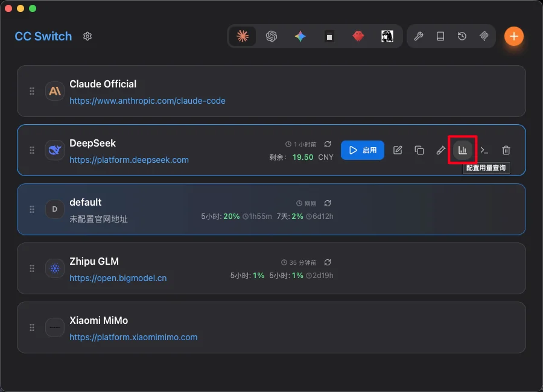The image size is (543, 392).
Task: Select the Gemini sparkle app tab
Action: pyautogui.click(x=300, y=36)
